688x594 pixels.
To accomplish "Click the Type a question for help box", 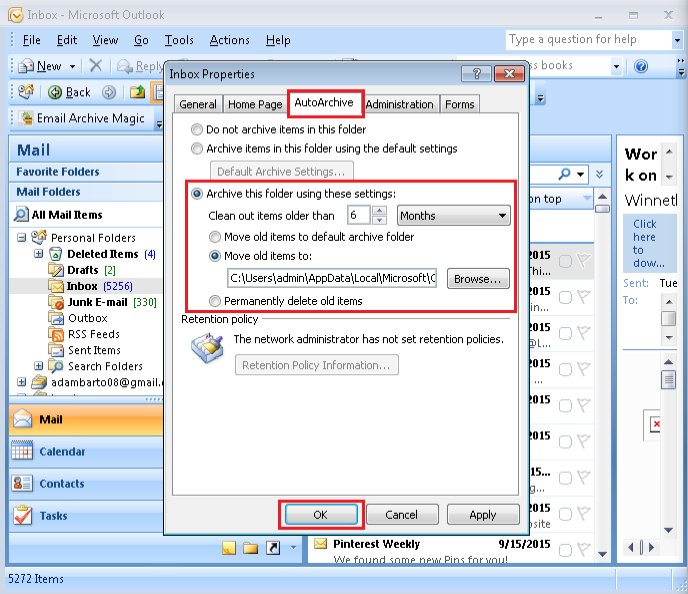I will tap(588, 40).
